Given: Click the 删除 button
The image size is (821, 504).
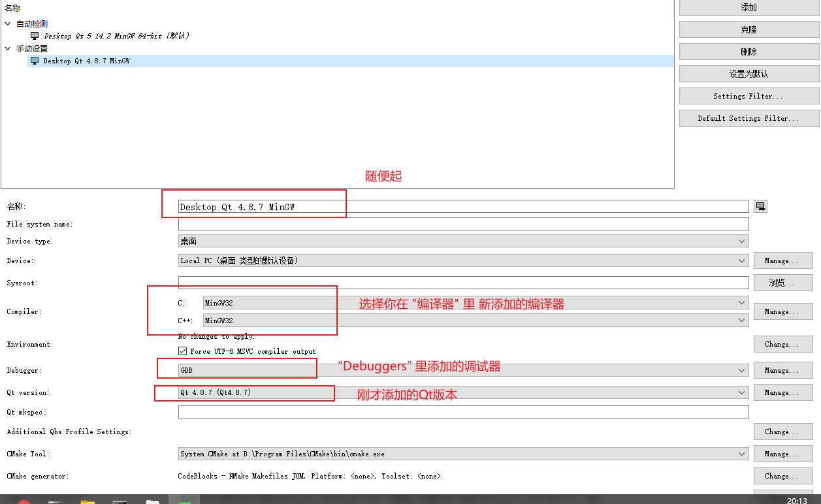Looking at the screenshot, I should (x=749, y=52).
